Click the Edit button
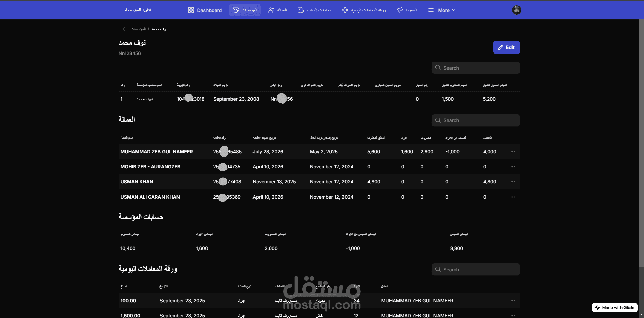 click(x=506, y=47)
